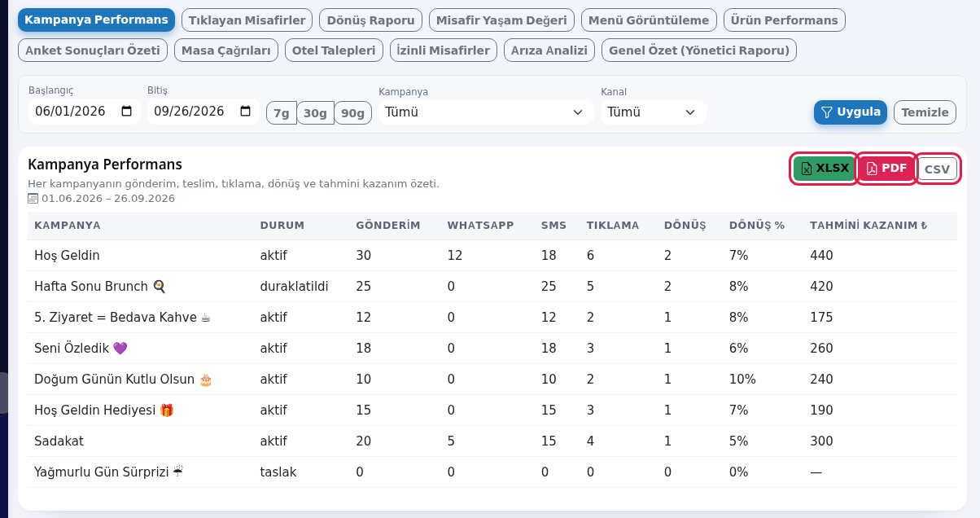
Task: Open the İzinli Misafirler tab
Action: pos(444,50)
